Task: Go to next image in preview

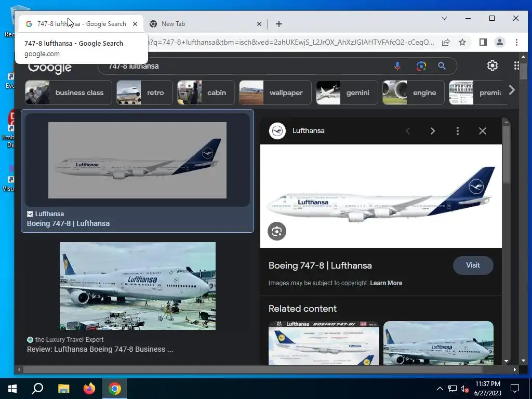Action: 433,131
